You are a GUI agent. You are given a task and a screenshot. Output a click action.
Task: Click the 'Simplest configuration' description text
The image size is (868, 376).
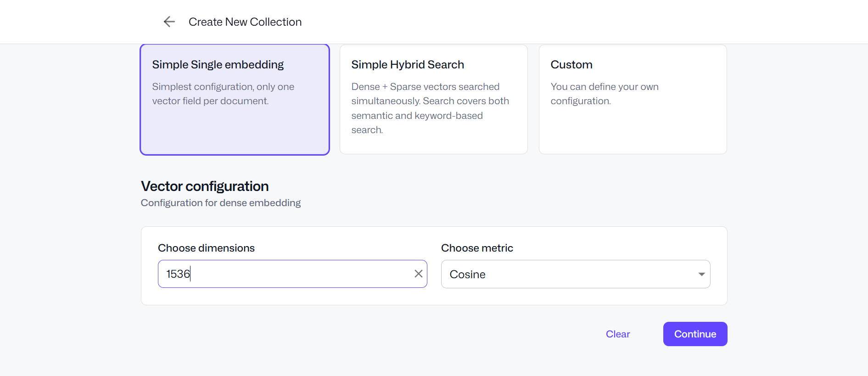click(x=223, y=94)
